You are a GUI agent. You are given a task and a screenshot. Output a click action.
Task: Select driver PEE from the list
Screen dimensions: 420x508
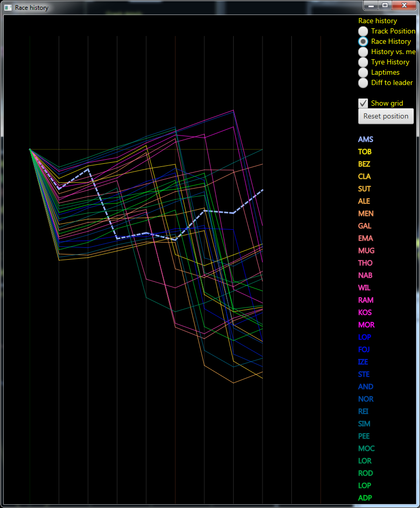tap(364, 436)
